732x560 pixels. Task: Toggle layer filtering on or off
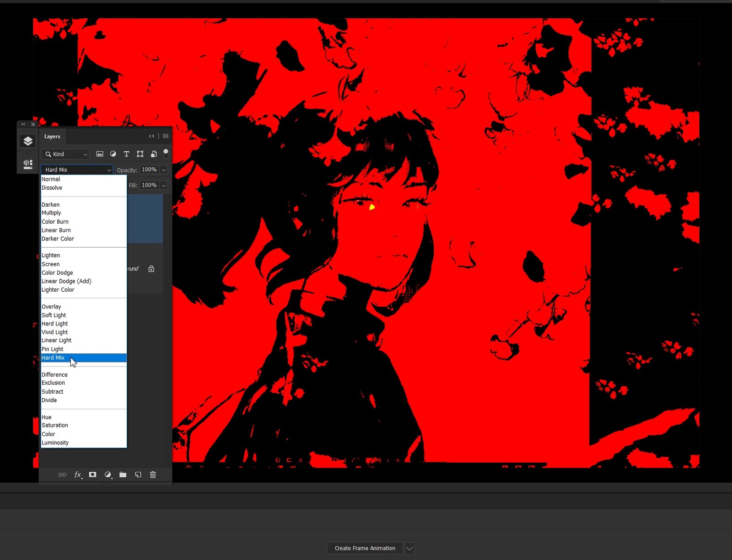(166, 154)
